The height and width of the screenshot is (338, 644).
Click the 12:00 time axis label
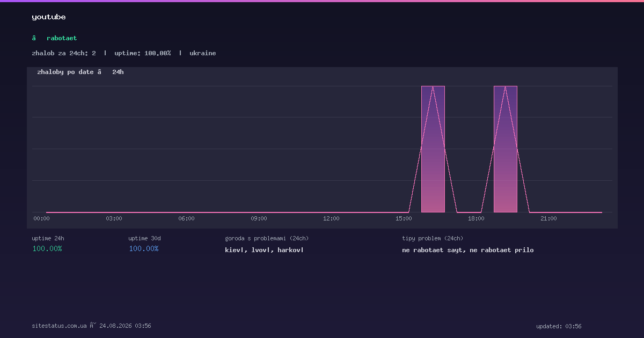pos(331,218)
